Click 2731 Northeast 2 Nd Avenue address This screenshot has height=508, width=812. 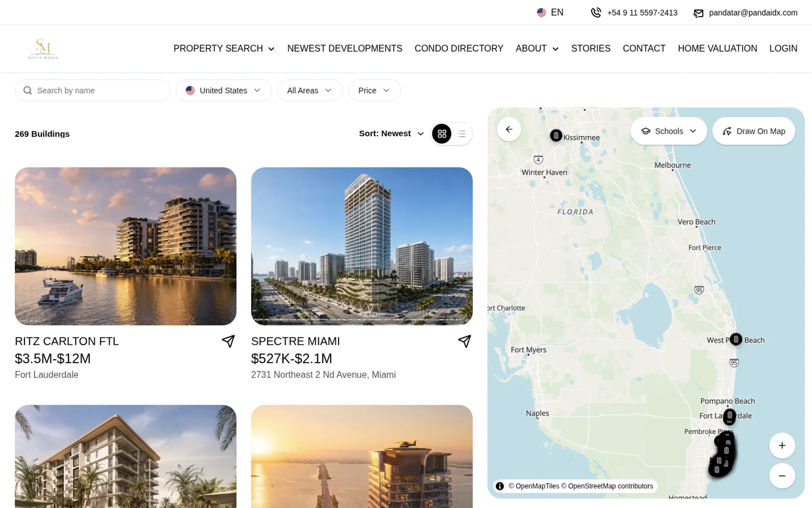[324, 375]
